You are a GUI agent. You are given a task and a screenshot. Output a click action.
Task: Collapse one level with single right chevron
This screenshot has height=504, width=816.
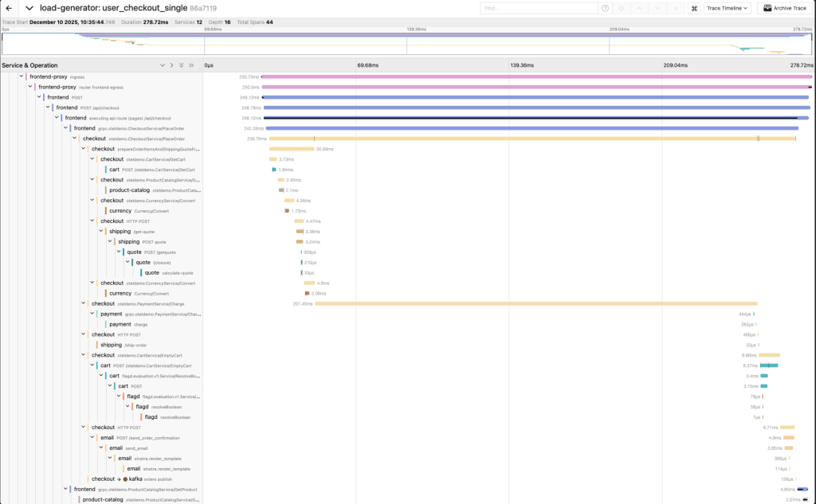(172, 65)
